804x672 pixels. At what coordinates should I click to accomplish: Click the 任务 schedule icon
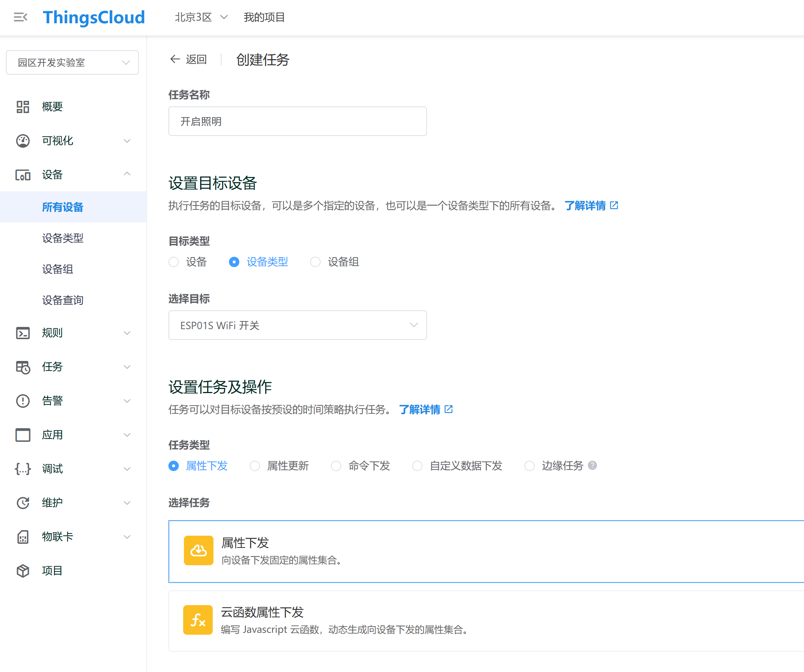pyautogui.click(x=23, y=367)
